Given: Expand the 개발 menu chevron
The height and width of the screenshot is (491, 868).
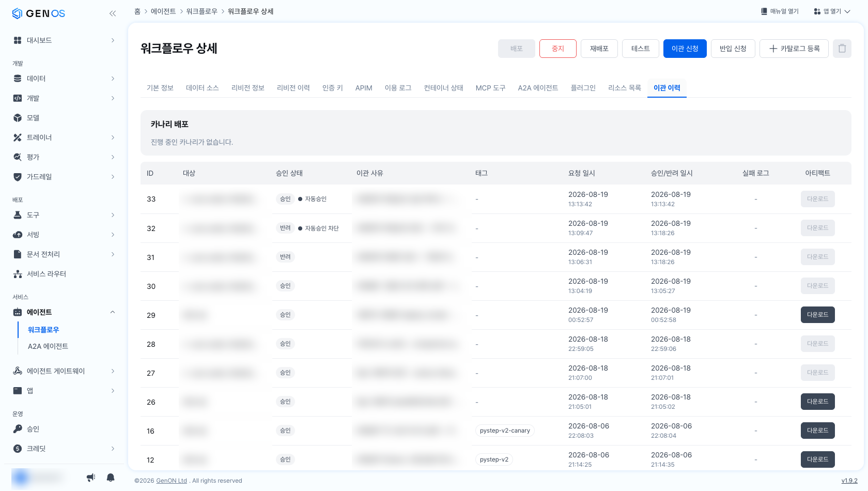Looking at the screenshot, I should point(113,98).
